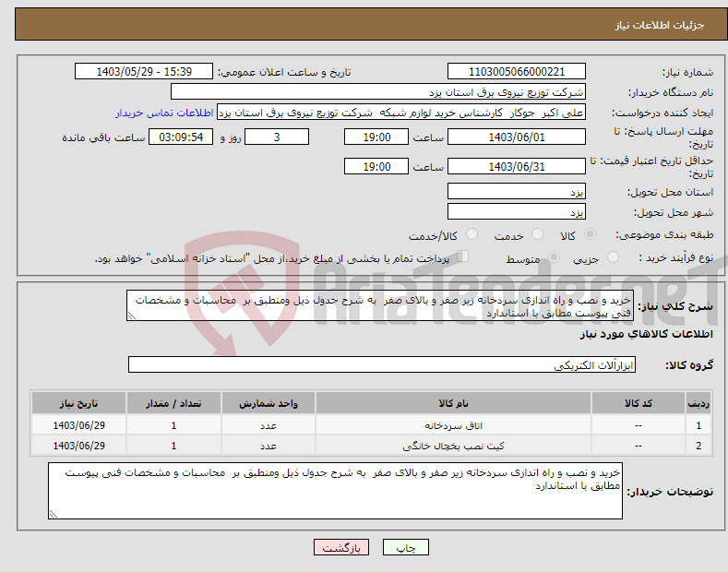Click the کیت نصب یخچال خانگی item cell
The image size is (728, 572).
[x=453, y=446]
